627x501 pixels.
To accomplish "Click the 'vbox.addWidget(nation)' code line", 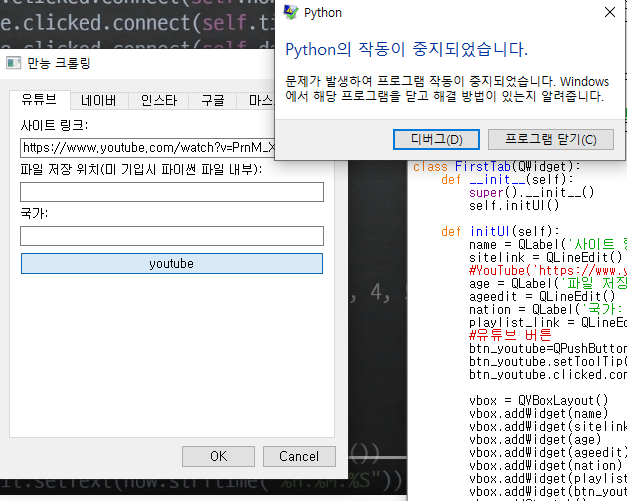I will point(546,465).
